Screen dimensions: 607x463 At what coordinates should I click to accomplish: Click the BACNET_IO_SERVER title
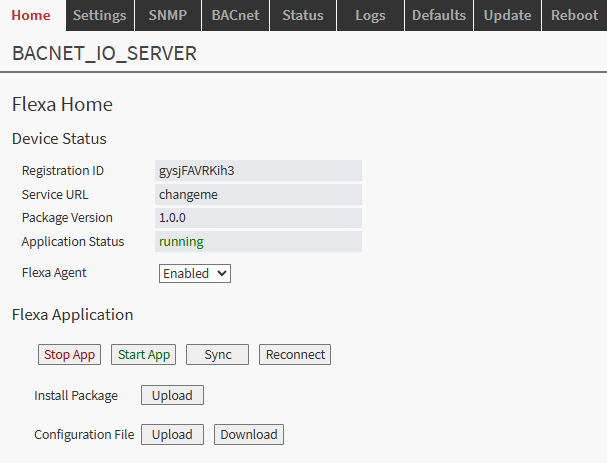[105, 53]
